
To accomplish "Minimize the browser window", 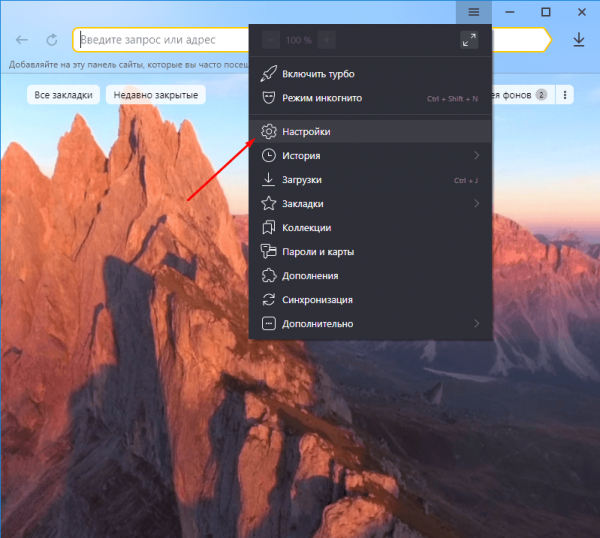I will click(510, 12).
